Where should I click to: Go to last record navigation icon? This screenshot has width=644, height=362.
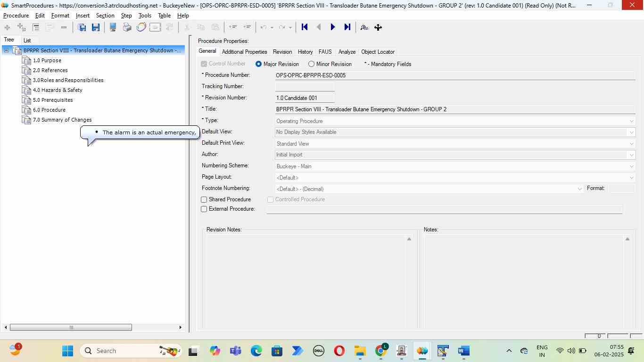347,27
